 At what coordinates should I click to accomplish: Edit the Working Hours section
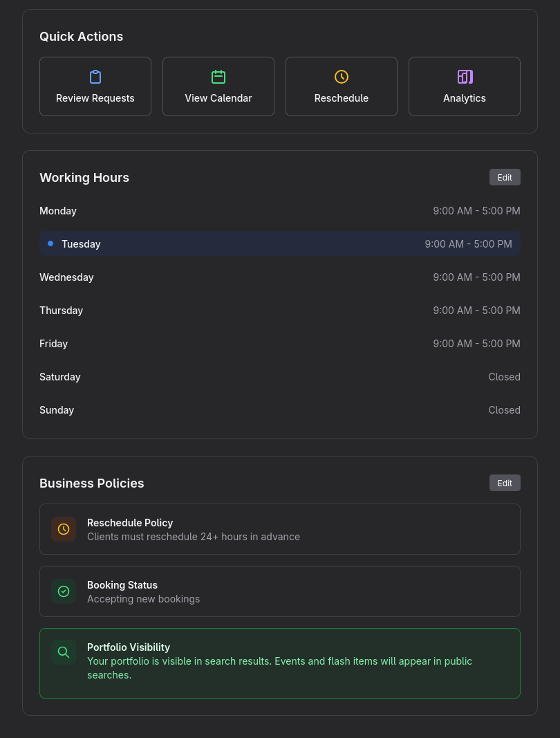505,177
